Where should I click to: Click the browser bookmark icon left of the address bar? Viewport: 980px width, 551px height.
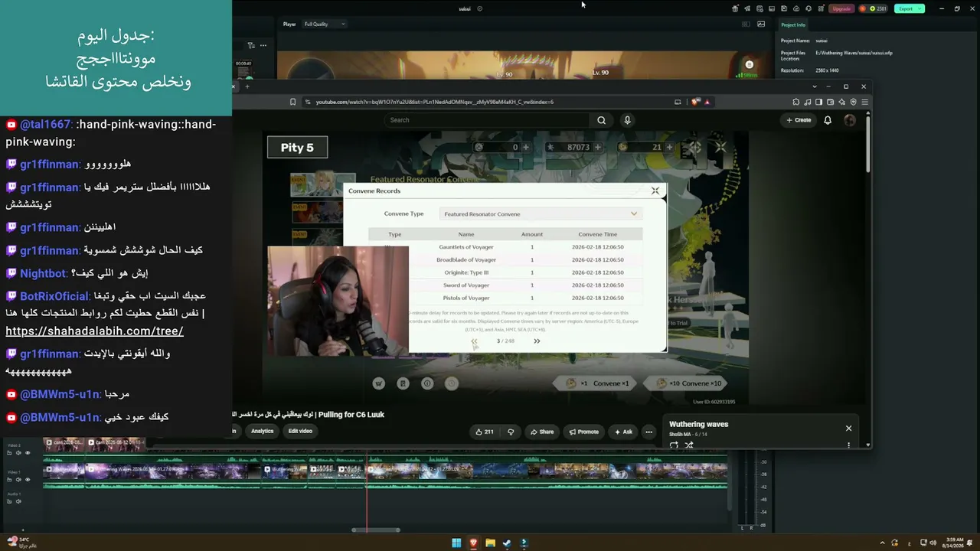[x=292, y=102]
